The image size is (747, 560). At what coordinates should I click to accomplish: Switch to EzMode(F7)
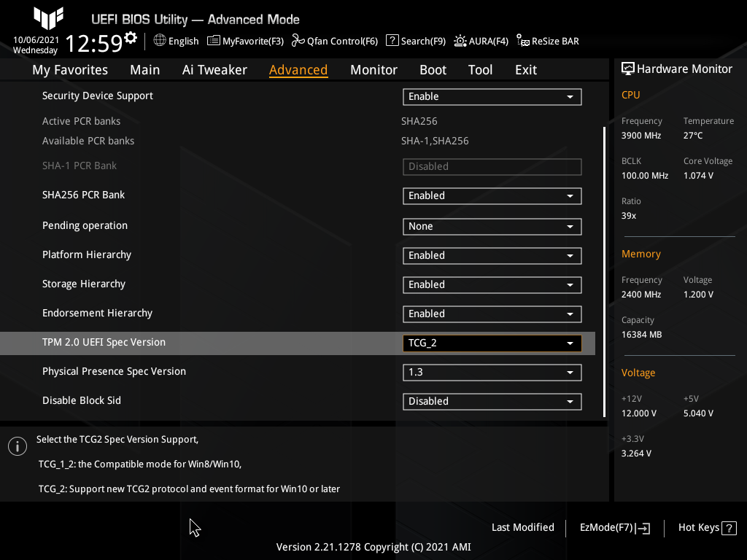coord(614,528)
